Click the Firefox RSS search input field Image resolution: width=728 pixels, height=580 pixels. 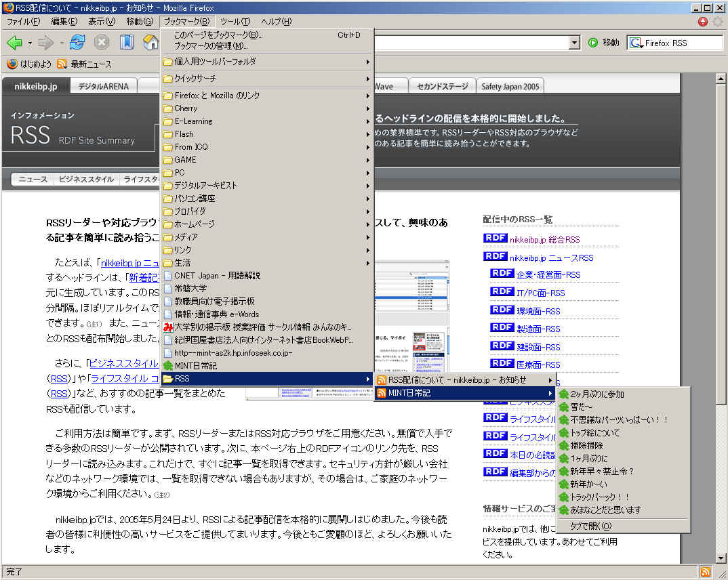[x=683, y=43]
